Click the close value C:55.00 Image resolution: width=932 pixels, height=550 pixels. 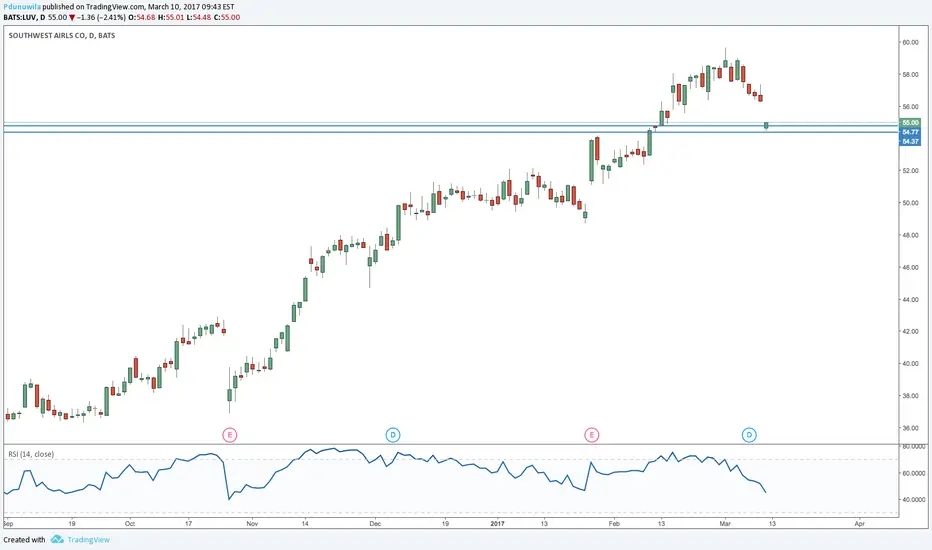click(227, 17)
